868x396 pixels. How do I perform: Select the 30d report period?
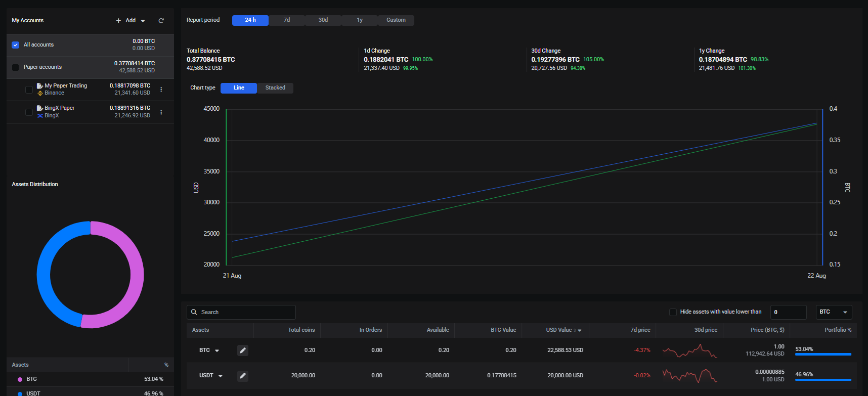pyautogui.click(x=323, y=20)
